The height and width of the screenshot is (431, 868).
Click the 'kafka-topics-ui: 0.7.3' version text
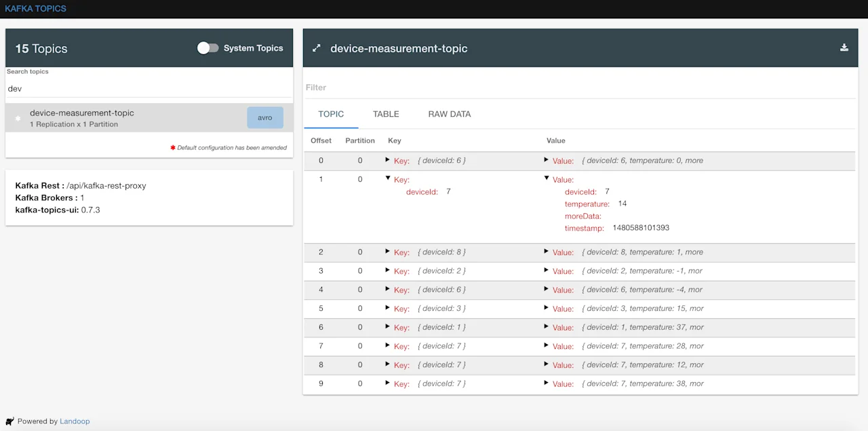tap(58, 210)
